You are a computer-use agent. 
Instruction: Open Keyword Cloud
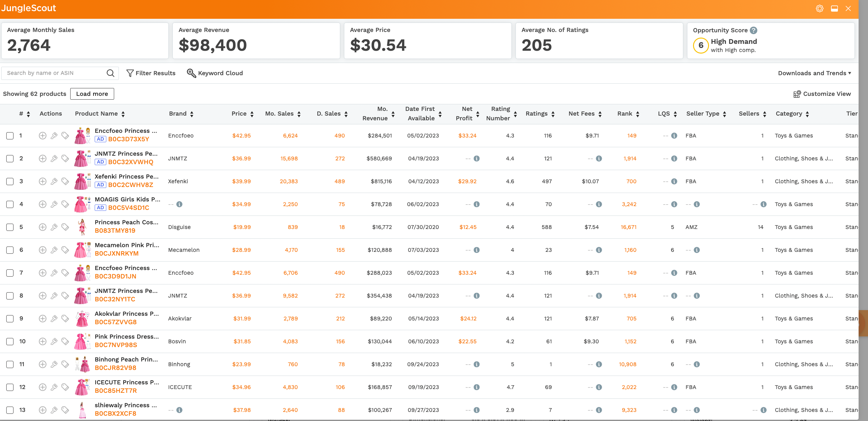click(215, 73)
